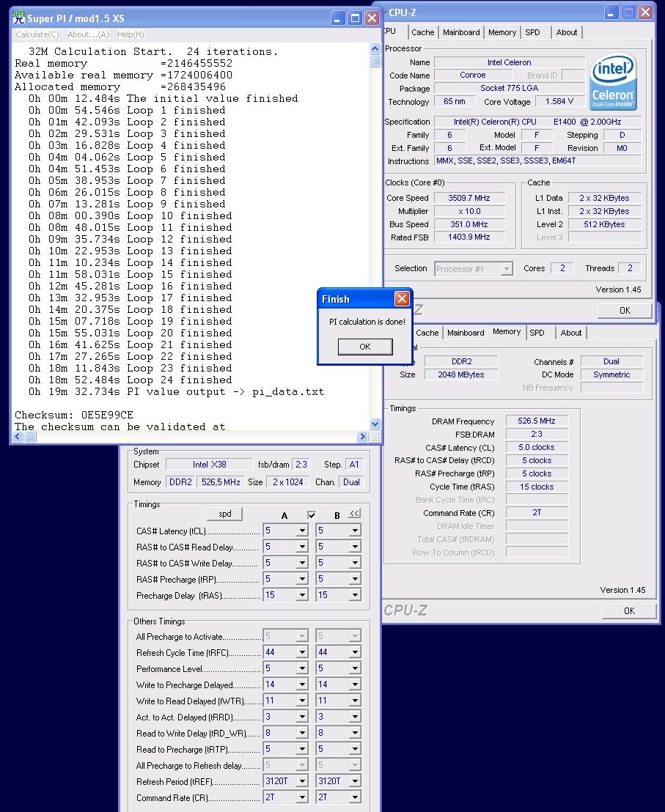Open column B Refresh Period (tREF) dropdown
The height and width of the screenshot is (812, 665).
355,781
